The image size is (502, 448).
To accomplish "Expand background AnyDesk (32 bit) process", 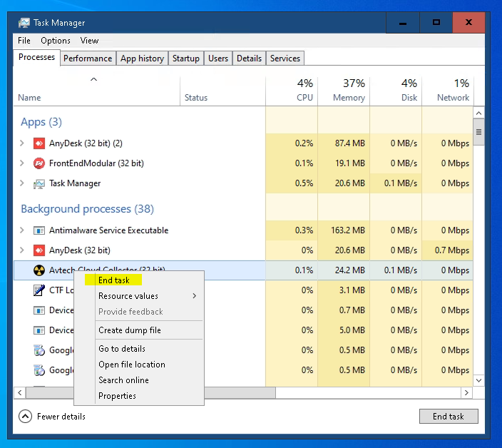I will (22, 250).
